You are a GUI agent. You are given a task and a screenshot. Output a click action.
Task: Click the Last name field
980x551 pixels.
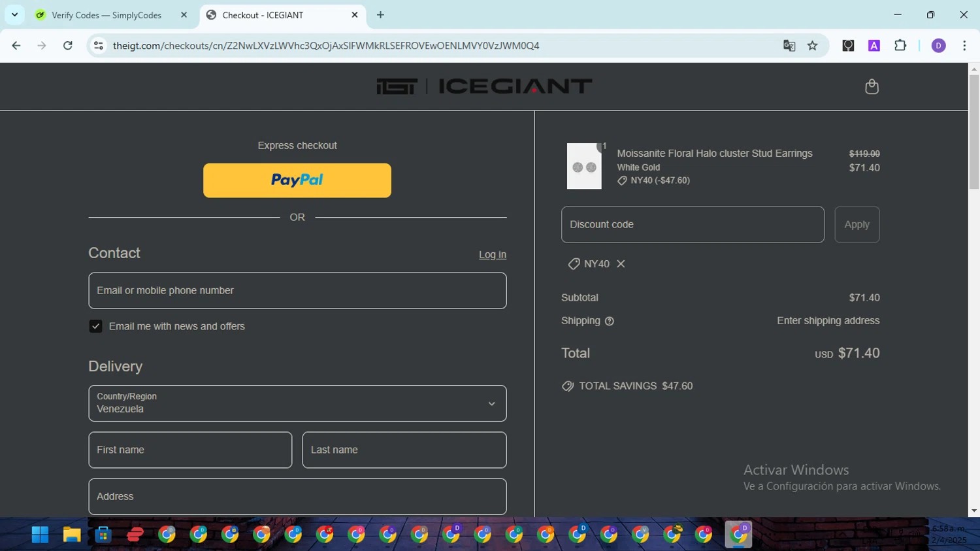click(404, 450)
